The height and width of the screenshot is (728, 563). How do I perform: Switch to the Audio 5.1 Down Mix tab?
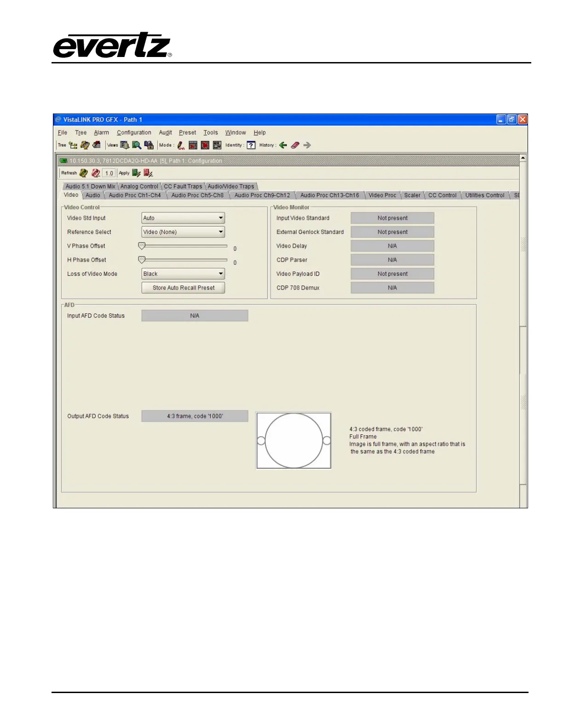pos(90,187)
